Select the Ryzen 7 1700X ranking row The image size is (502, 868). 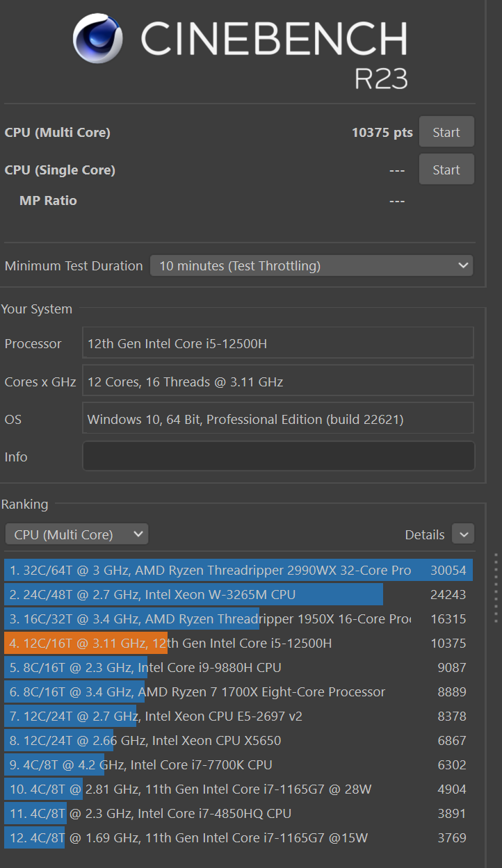[238, 691]
